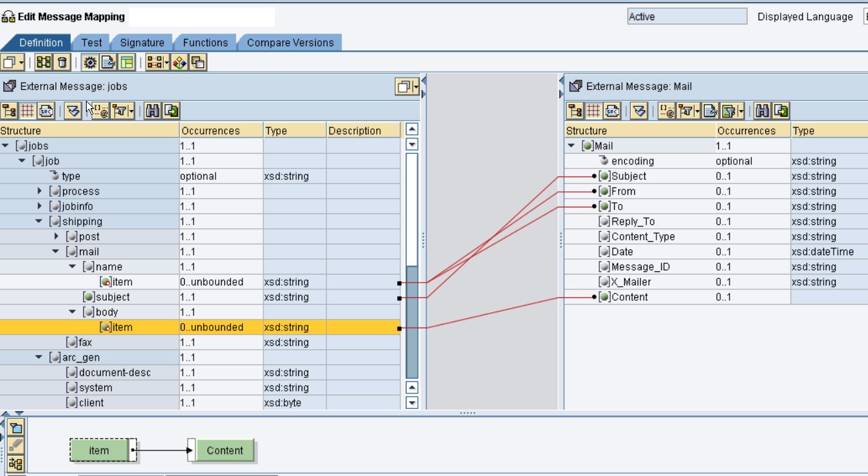Viewport: 868px width, 476px height.
Task: Click binoculars search icon in Mail panel
Action: tap(763, 111)
